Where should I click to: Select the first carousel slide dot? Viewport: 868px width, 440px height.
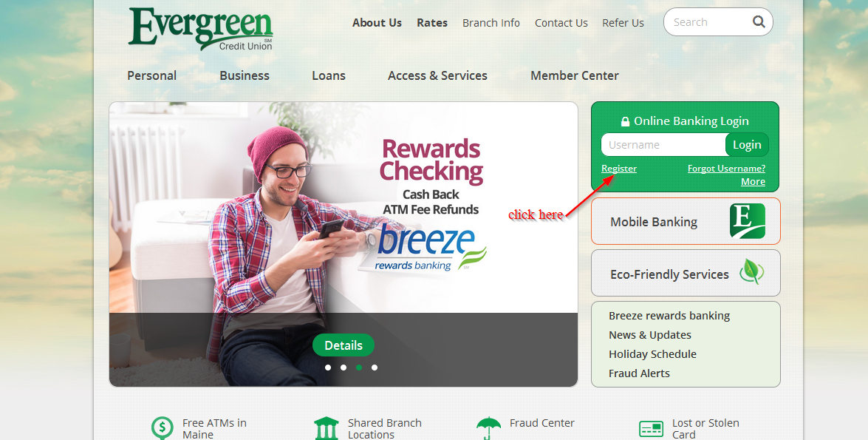(328, 368)
